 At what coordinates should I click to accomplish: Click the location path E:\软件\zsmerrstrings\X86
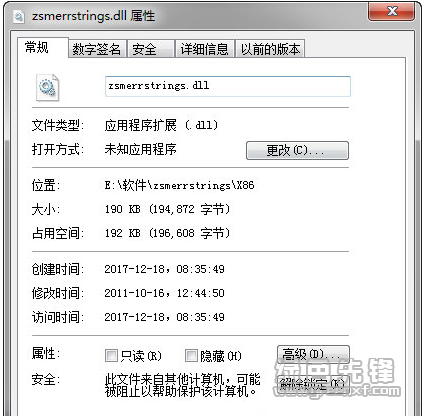179,185
